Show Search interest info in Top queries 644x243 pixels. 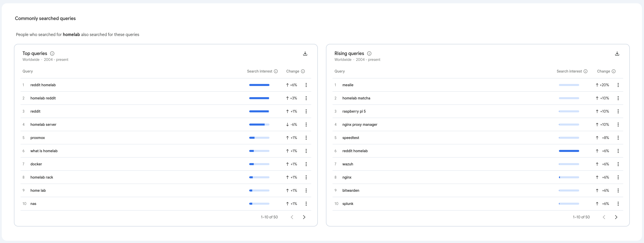point(276,71)
